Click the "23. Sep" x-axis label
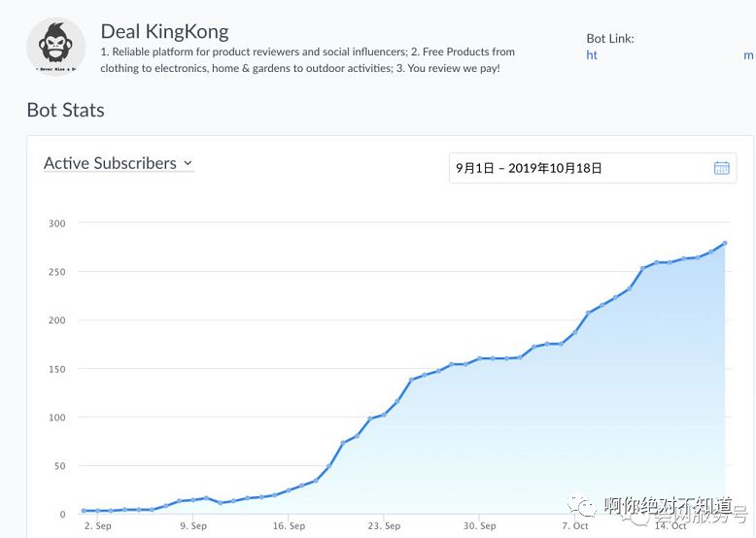Screen dimensions: 756x538 coord(385,526)
